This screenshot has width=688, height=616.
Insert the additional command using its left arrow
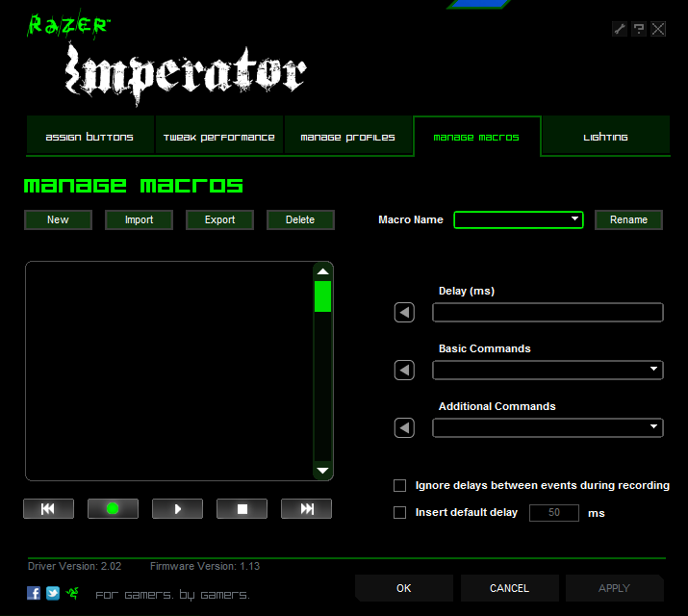tap(404, 427)
